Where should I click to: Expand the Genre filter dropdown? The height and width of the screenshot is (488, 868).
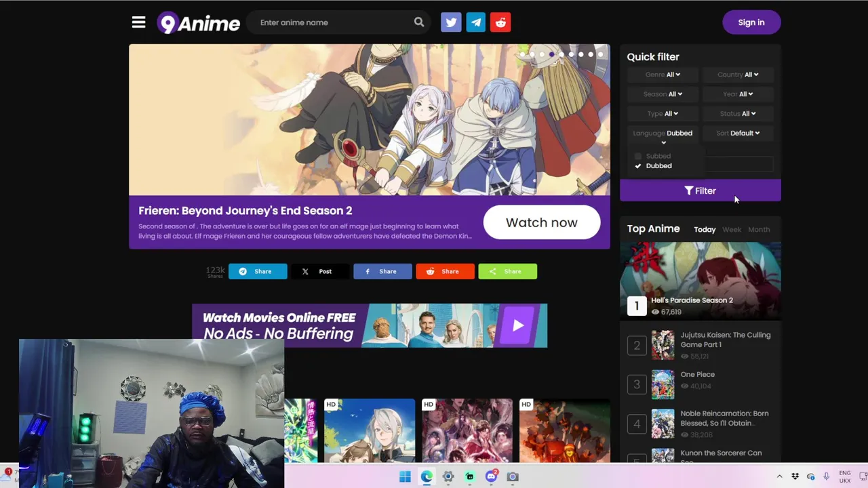pos(663,75)
